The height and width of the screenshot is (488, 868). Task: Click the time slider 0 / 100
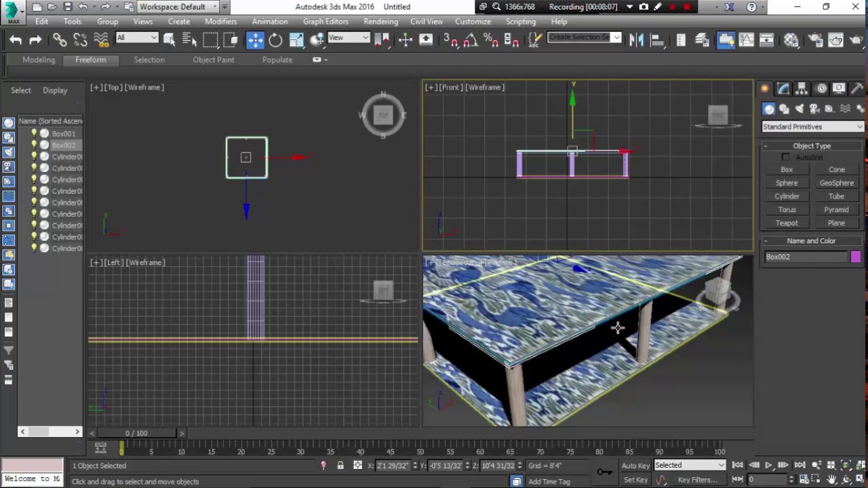(136, 433)
